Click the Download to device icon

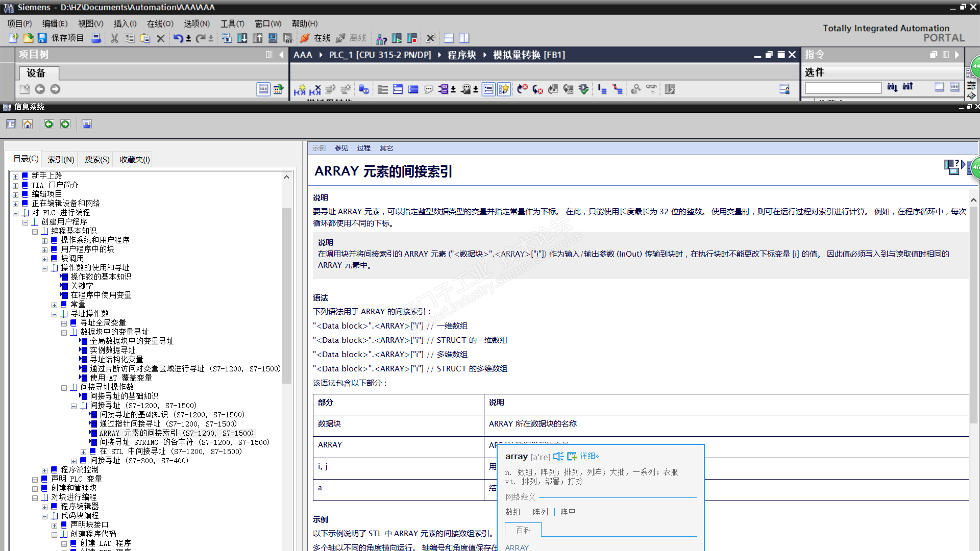point(242,38)
